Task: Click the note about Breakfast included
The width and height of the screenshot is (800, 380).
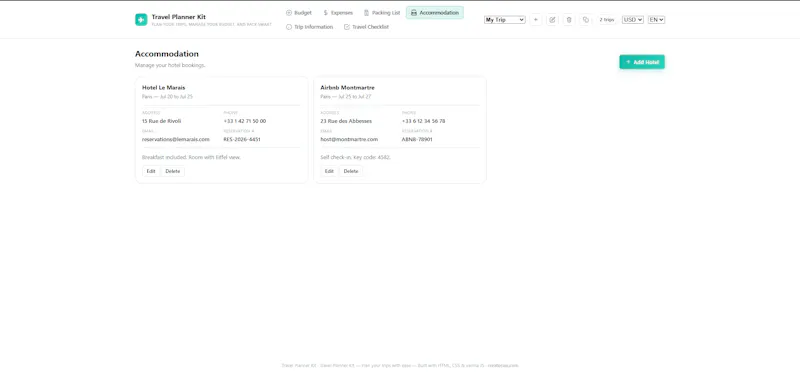Action: [191, 157]
